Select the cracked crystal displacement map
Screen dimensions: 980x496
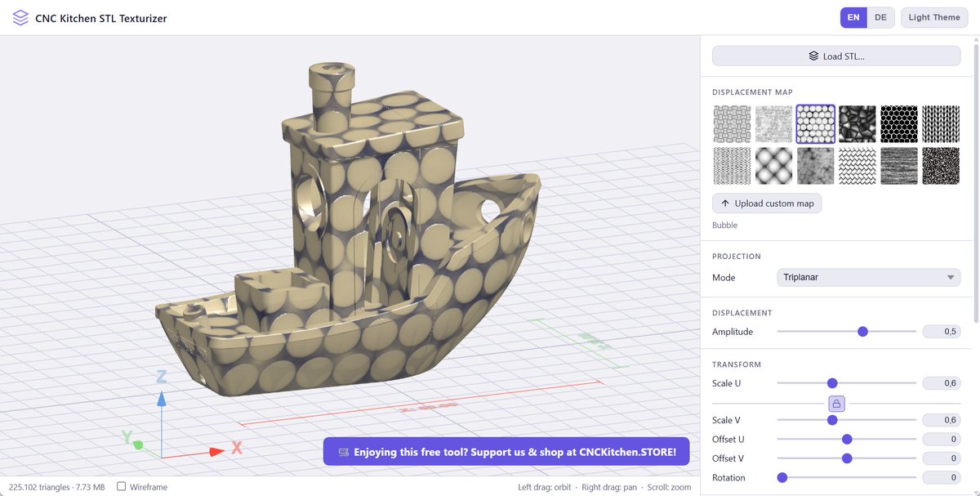click(x=857, y=123)
